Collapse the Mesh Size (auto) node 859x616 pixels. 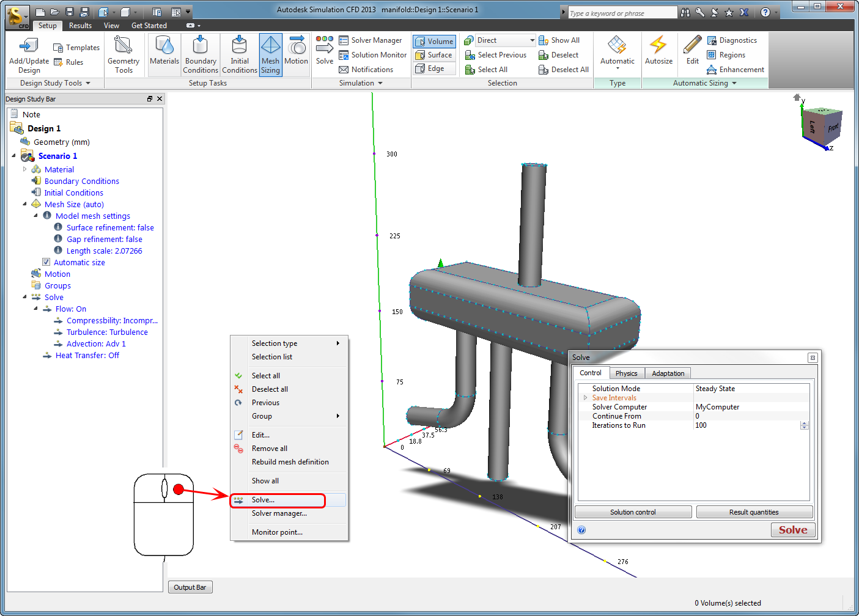(25, 204)
